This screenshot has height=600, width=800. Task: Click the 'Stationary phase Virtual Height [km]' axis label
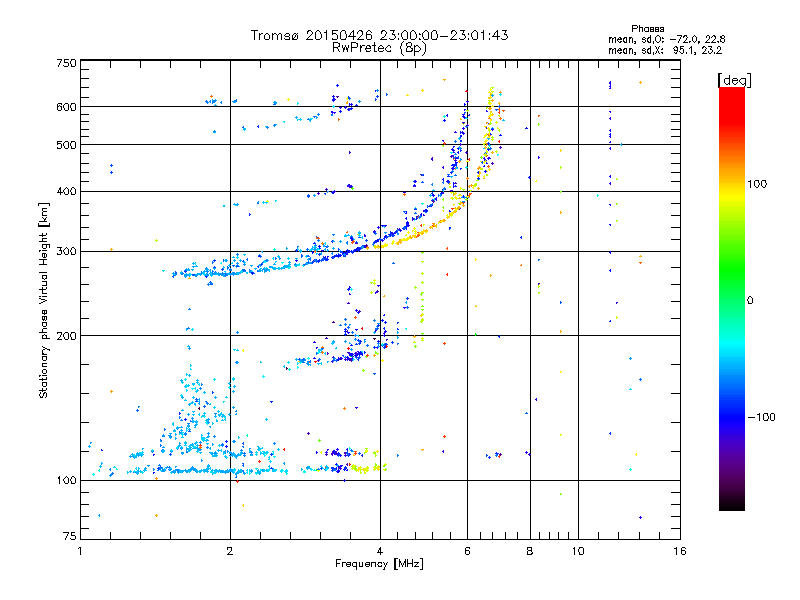[44, 300]
